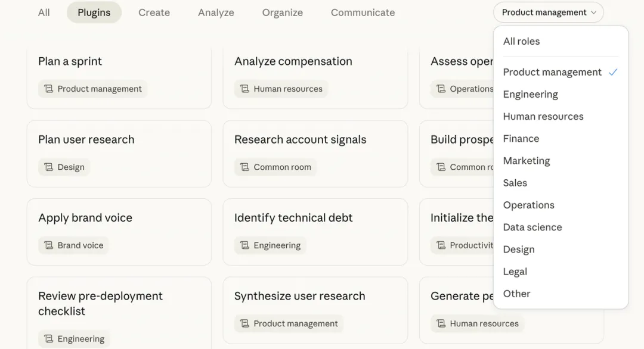This screenshot has width=644, height=349.
Task: Click the plugin icon on Synthesize user research card
Action: point(245,324)
